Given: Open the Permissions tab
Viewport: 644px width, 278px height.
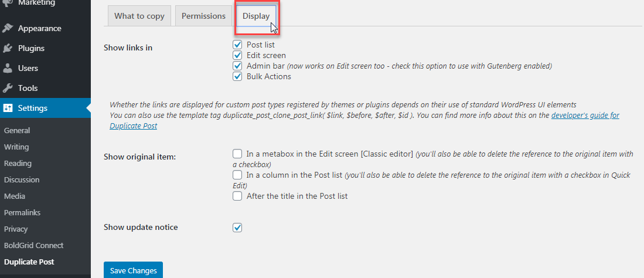Looking at the screenshot, I should pos(203,16).
